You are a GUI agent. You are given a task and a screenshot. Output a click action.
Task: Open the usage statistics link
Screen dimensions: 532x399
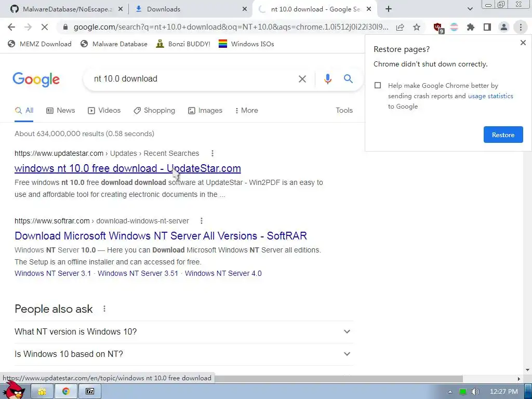click(490, 96)
